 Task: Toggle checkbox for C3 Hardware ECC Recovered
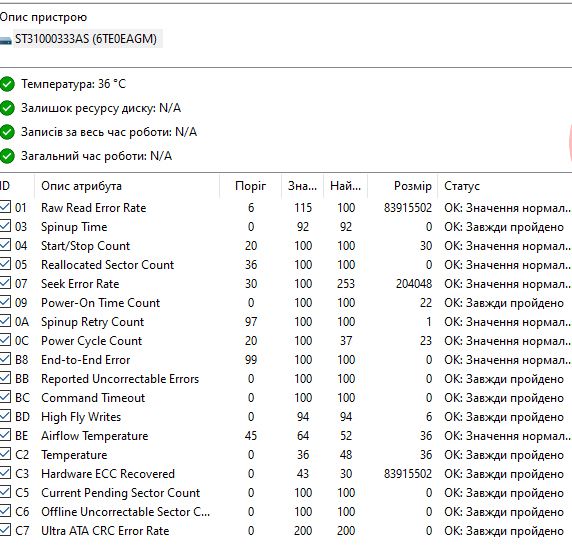point(5,472)
